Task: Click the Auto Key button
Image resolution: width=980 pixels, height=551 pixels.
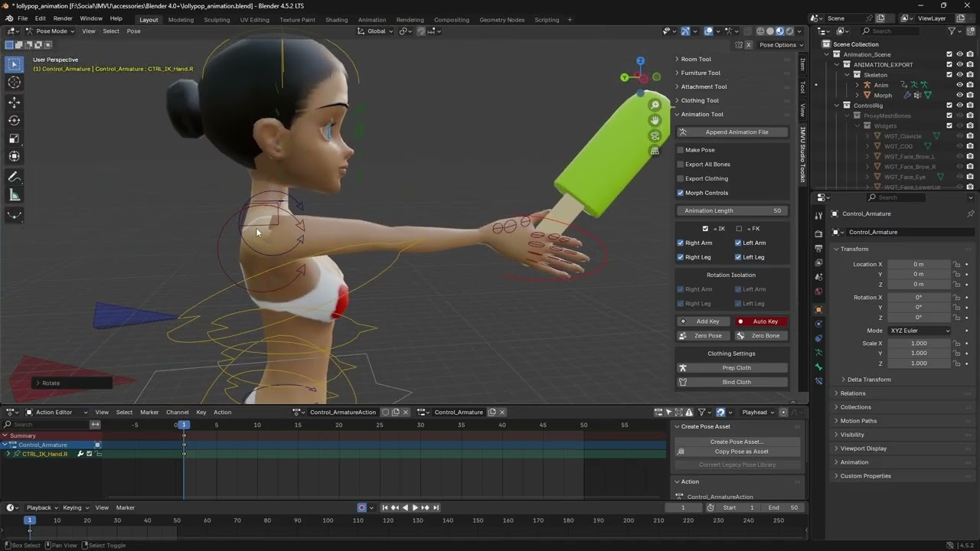Action: coord(761,321)
